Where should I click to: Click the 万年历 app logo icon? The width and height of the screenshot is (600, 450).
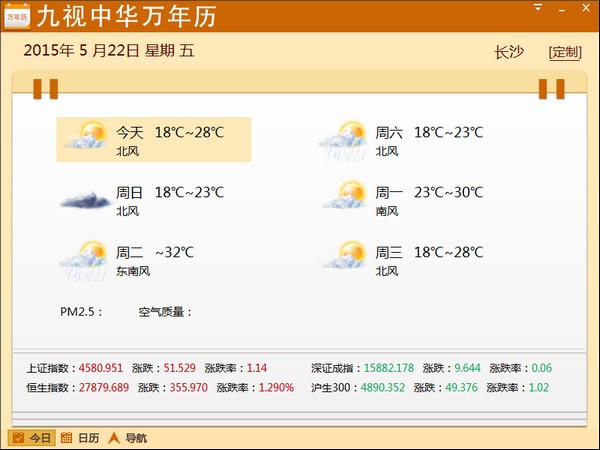pyautogui.click(x=17, y=16)
